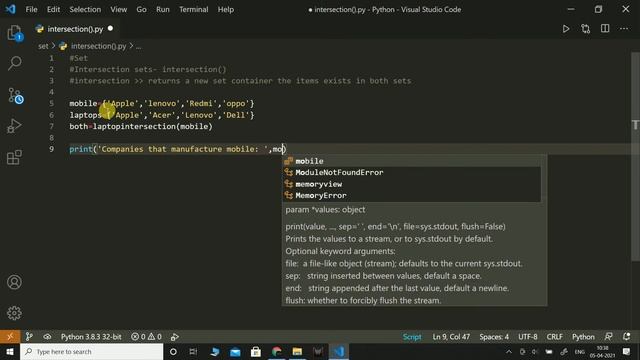This screenshot has height=360, width=640.
Task: Select 'MemoryError' autocomplete suggestion
Action: coord(411,196)
